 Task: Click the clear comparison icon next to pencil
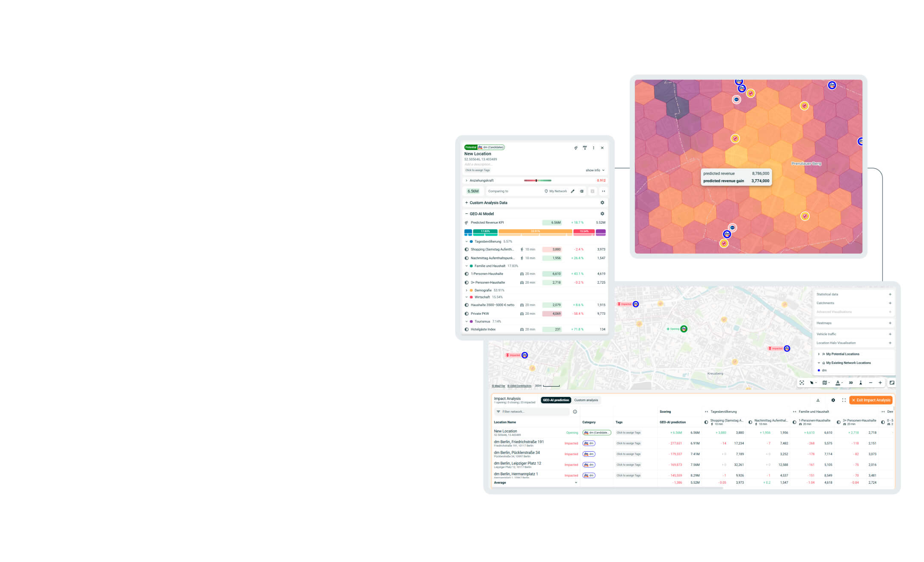coord(582,191)
